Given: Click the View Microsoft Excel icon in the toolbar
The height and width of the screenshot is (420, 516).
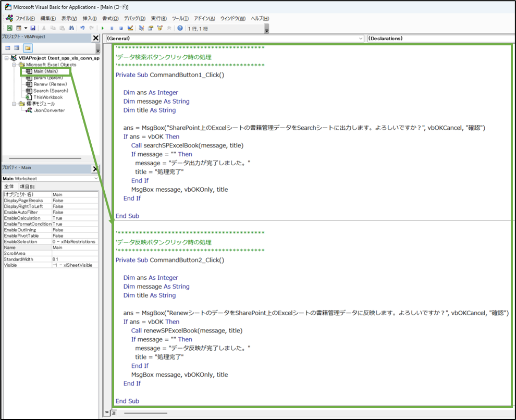Looking at the screenshot, I should click(9, 28).
